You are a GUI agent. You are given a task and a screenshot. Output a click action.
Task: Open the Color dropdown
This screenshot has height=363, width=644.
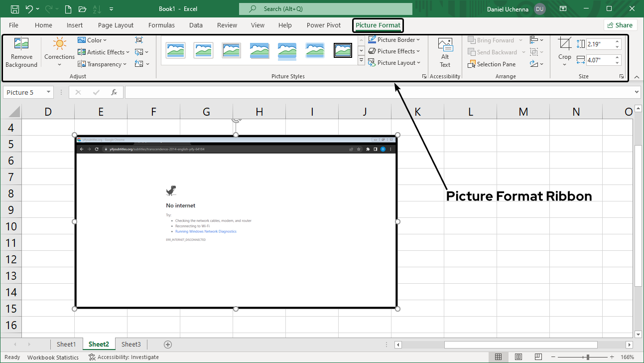[92, 40]
